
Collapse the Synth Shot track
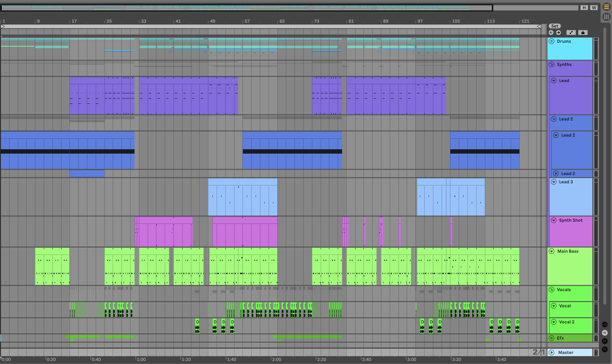pos(554,220)
